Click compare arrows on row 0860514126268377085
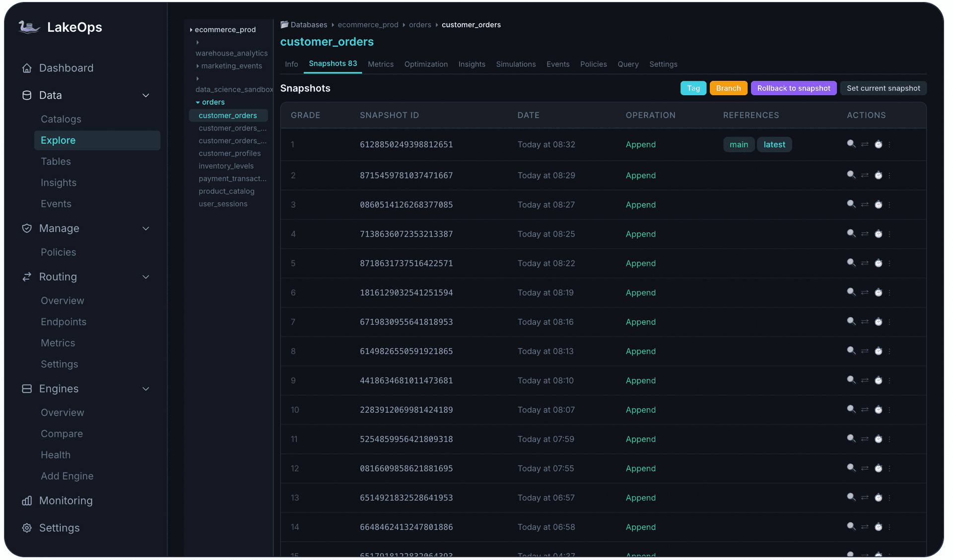 [x=865, y=204]
